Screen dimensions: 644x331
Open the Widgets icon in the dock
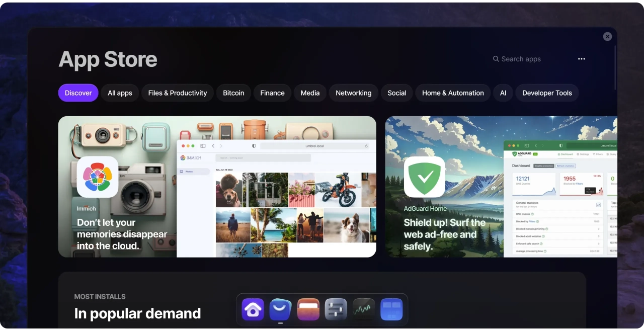coord(391,309)
